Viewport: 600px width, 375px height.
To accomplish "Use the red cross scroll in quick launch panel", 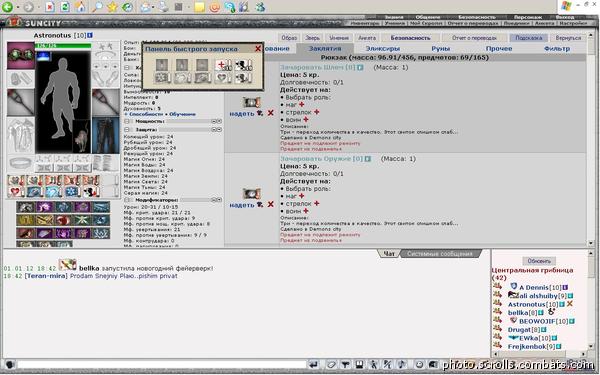I will pyautogui.click(x=223, y=65).
